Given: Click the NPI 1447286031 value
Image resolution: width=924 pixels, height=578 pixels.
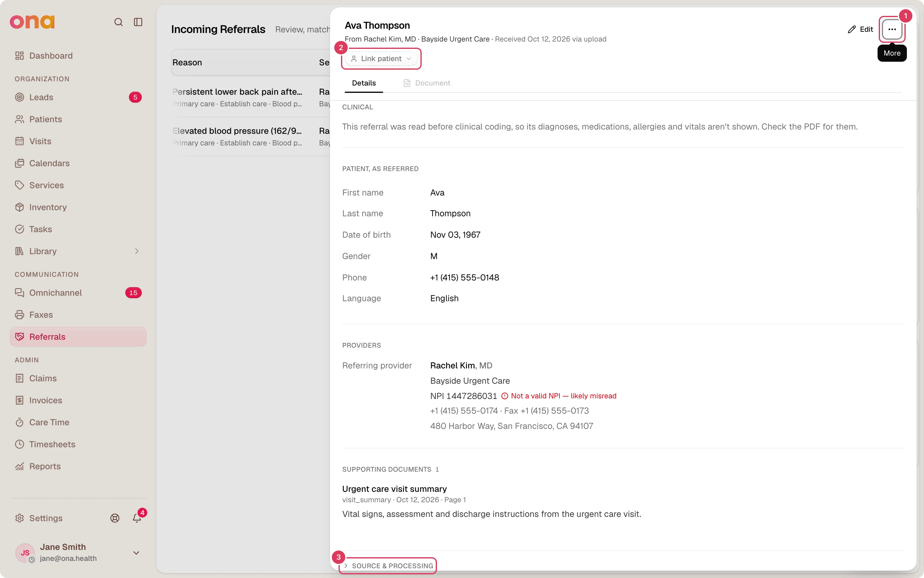Looking at the screenshot, I should click(463, 396).
